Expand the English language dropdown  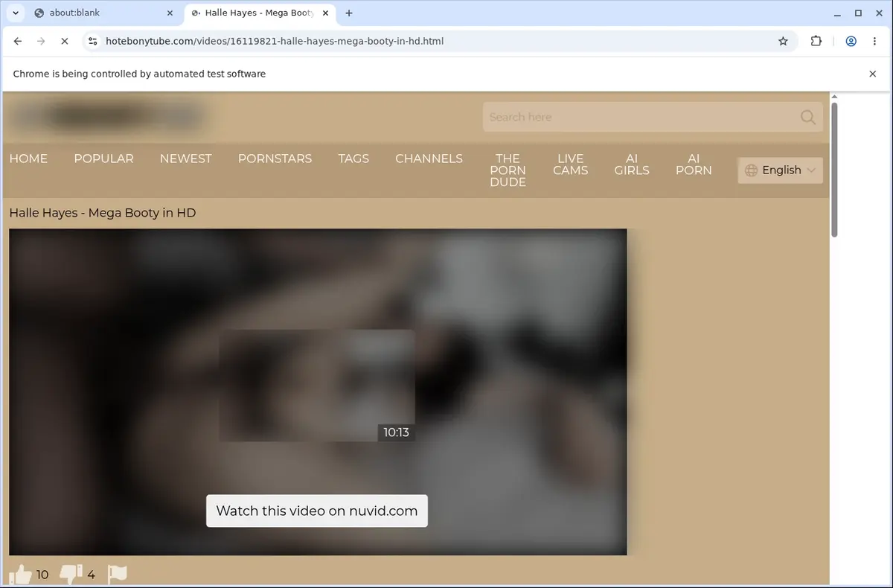pyautogui.click(x=780, y=170)
